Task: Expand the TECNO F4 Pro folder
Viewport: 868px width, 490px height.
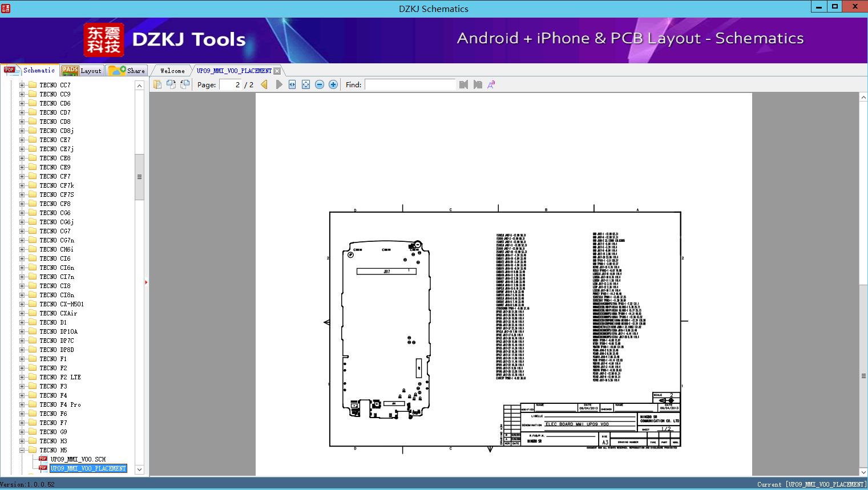Action: (x=22, y=404)
